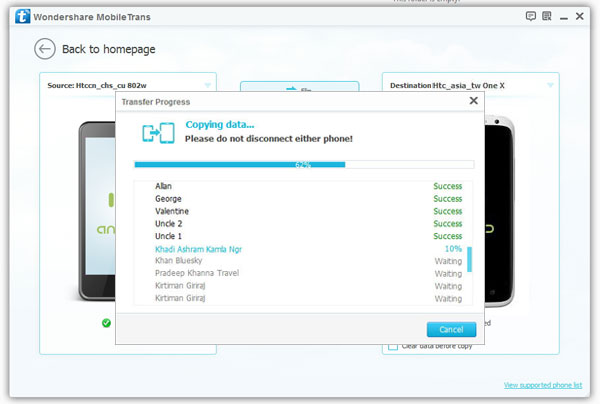The width and height of the screenshot is (600, 404).
Task: Open the feedback chat bubble icon
Action: (530, 16)
